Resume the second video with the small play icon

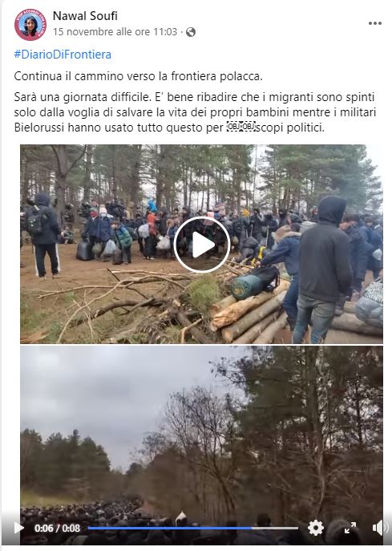point(19,528)
